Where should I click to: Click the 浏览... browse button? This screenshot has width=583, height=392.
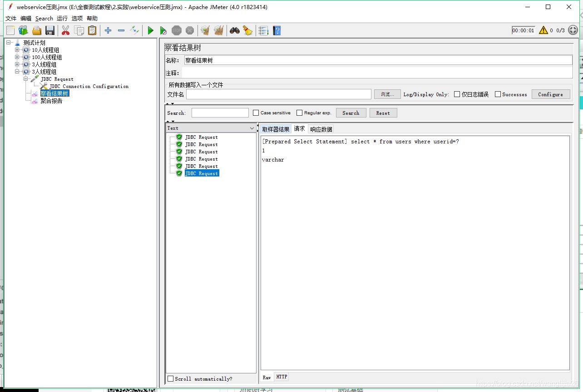[x=387, y=94]
